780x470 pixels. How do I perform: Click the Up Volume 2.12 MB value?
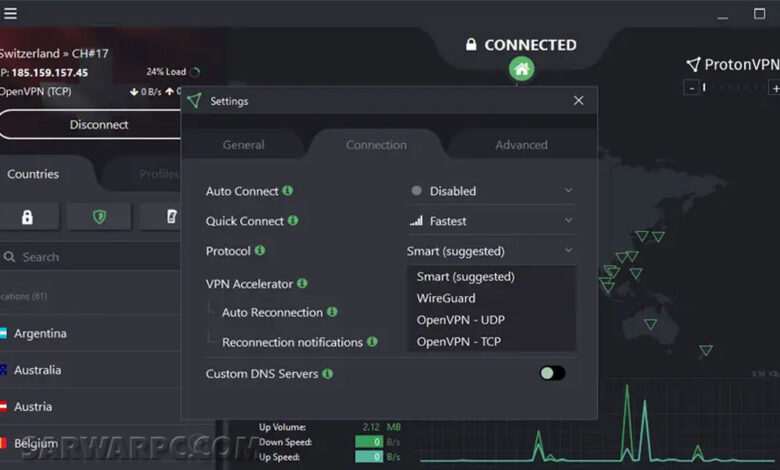(x=382, y=427)
